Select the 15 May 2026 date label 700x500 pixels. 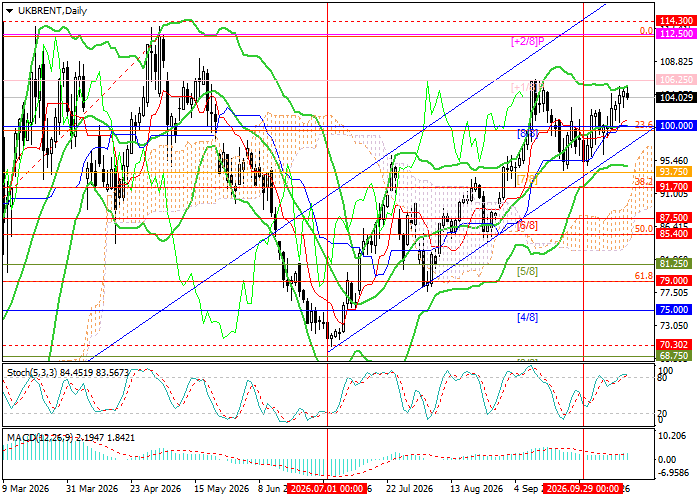(x=221, y=489)
